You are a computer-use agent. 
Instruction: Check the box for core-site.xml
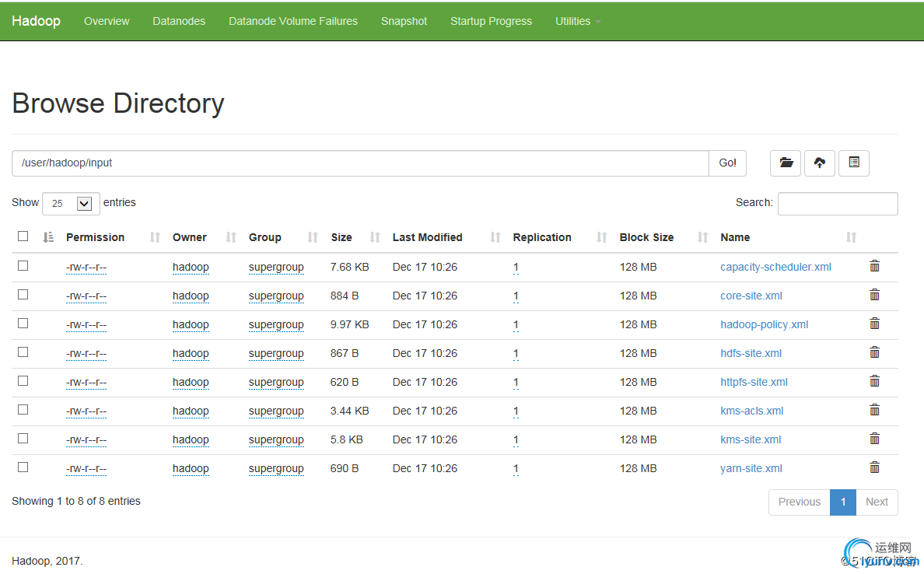coord(23,294)
